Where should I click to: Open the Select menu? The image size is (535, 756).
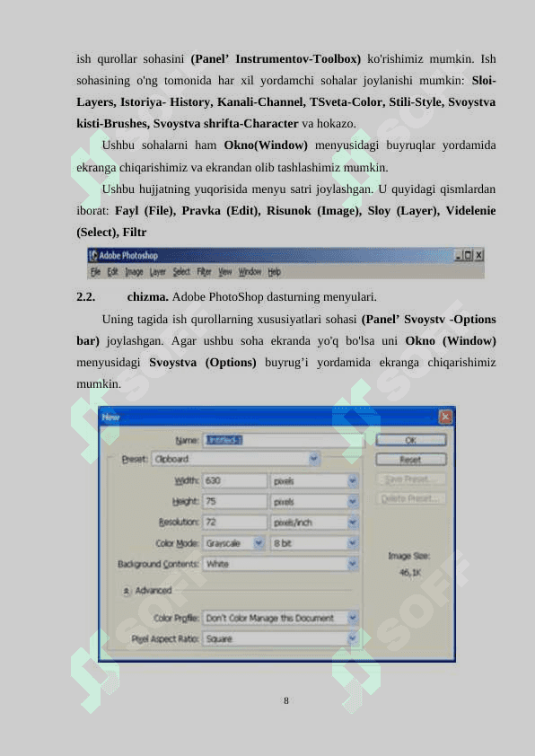click(x=181, y=272)
